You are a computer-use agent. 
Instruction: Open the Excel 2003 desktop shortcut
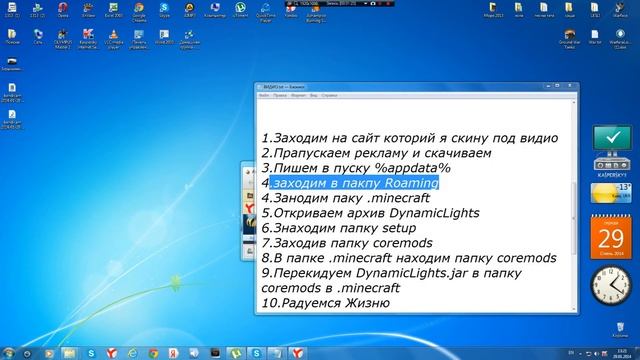(x=113, y=10)
